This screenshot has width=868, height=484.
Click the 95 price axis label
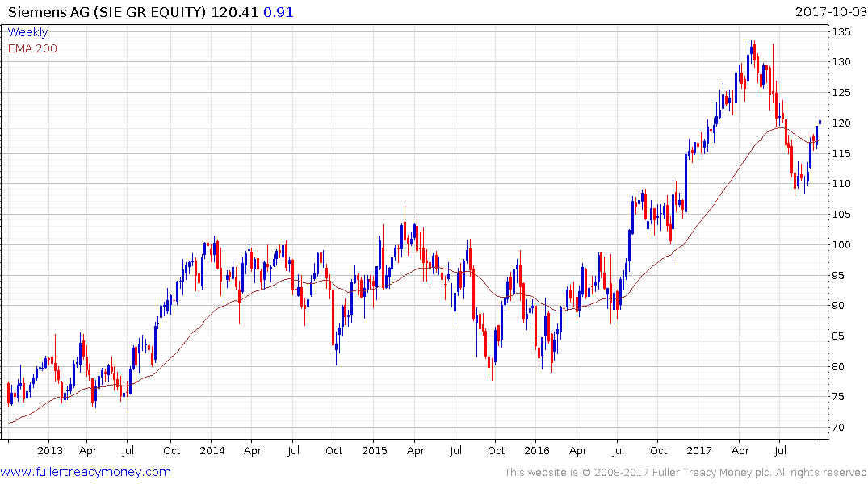pos(838,275)
